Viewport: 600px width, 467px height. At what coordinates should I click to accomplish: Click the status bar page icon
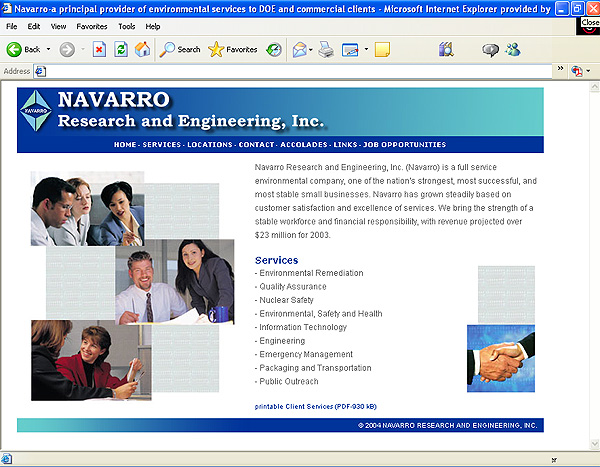point(7,459)
